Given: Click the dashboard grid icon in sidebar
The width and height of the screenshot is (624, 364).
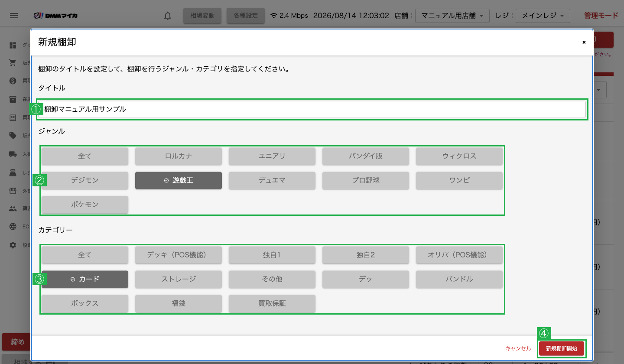Looking at the screenshot, I should pos(13,45).
